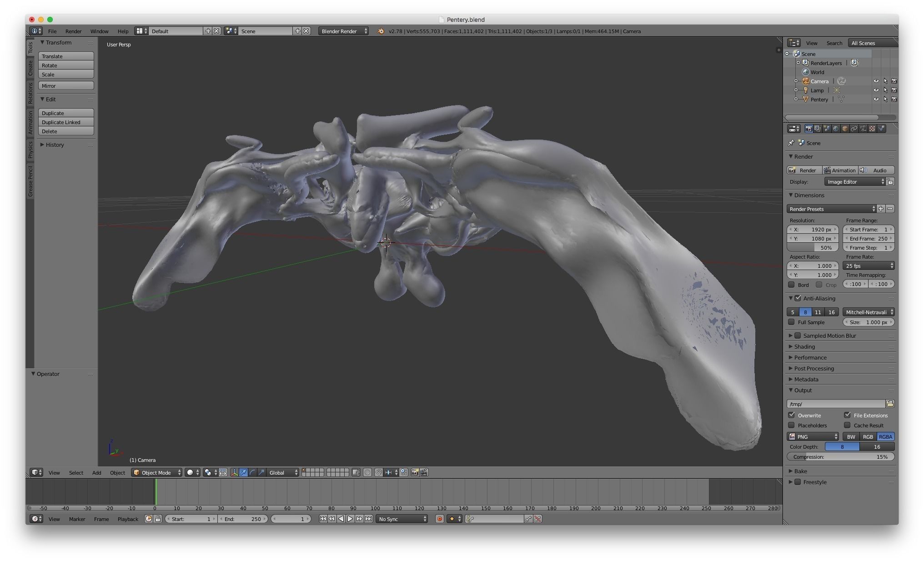Image resolution: width=924 pixels, height=561 pixels.
Task: Open the 3D viewport editor type selector
Action: [x=36, y=472]
